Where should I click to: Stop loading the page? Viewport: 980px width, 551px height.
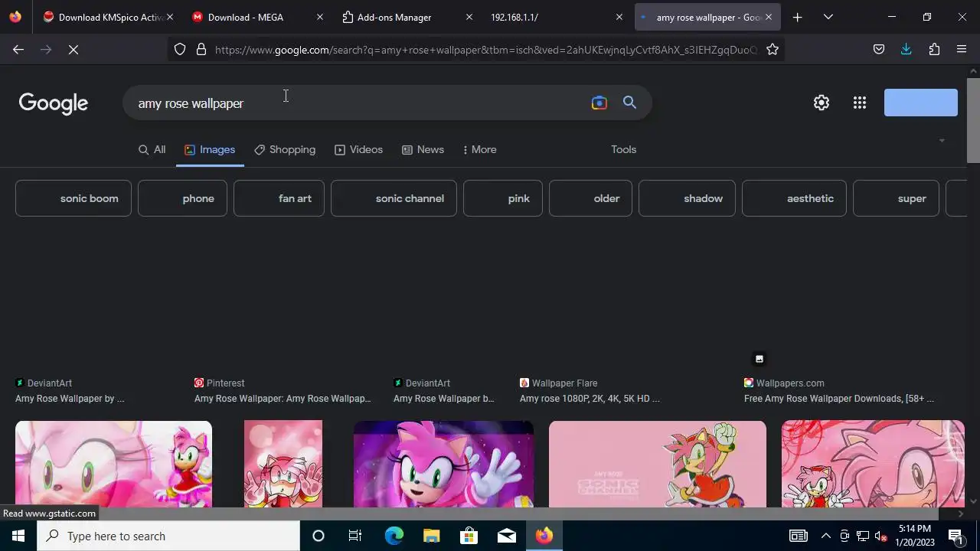click(73, 50)
